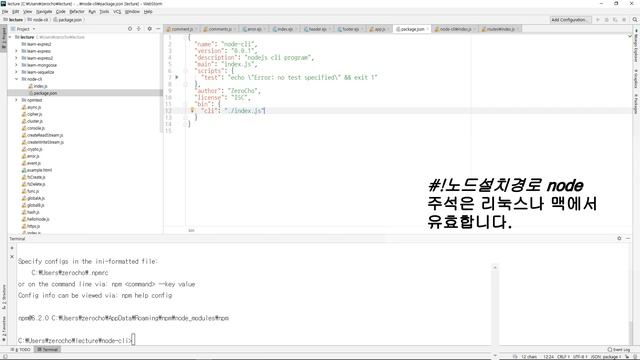Screen dimensions: 640x360
Task: Click the Locate/scroll-from-source icon in Project panel
Action: [130, 29]
